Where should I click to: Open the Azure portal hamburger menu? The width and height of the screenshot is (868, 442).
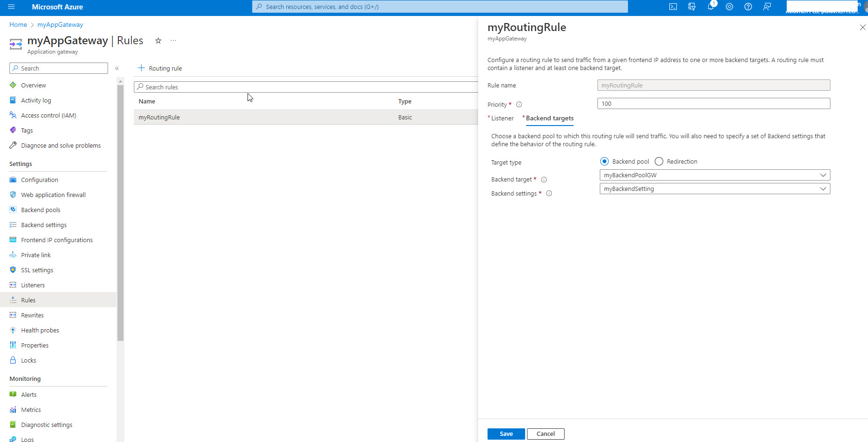(11, 7)
